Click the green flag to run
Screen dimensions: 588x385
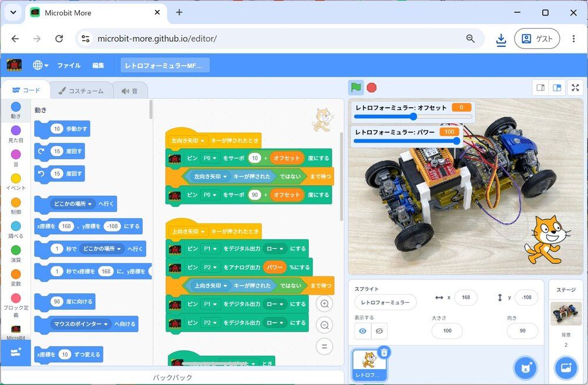(x=356, y=88)
